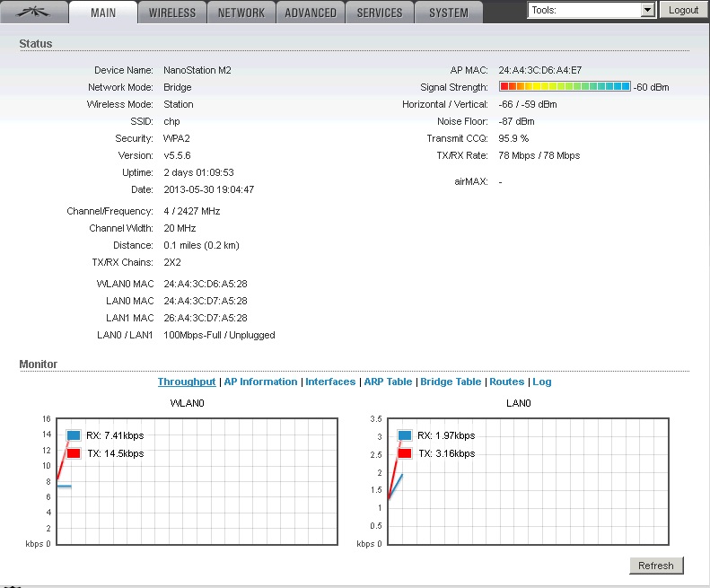Open the Log link
The height and width of the screenshot is (588, 710).
[x=542, y=382]
